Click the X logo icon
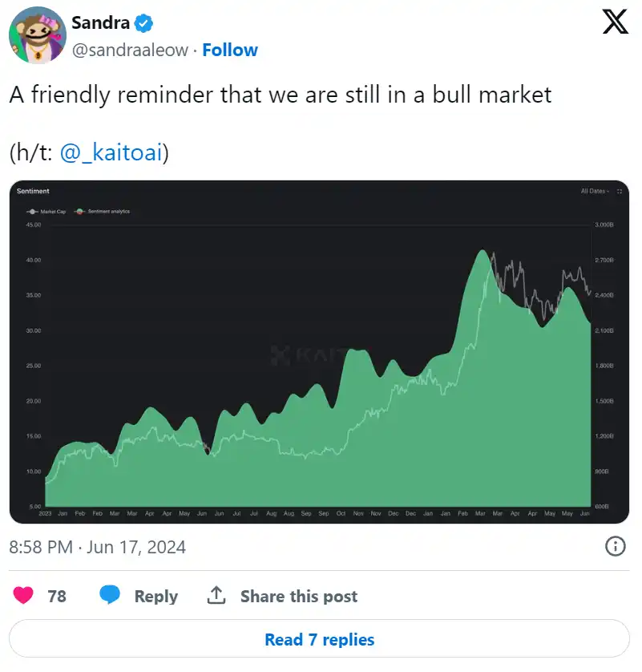The height and width of the screenshot is (672, 642). 615,23
